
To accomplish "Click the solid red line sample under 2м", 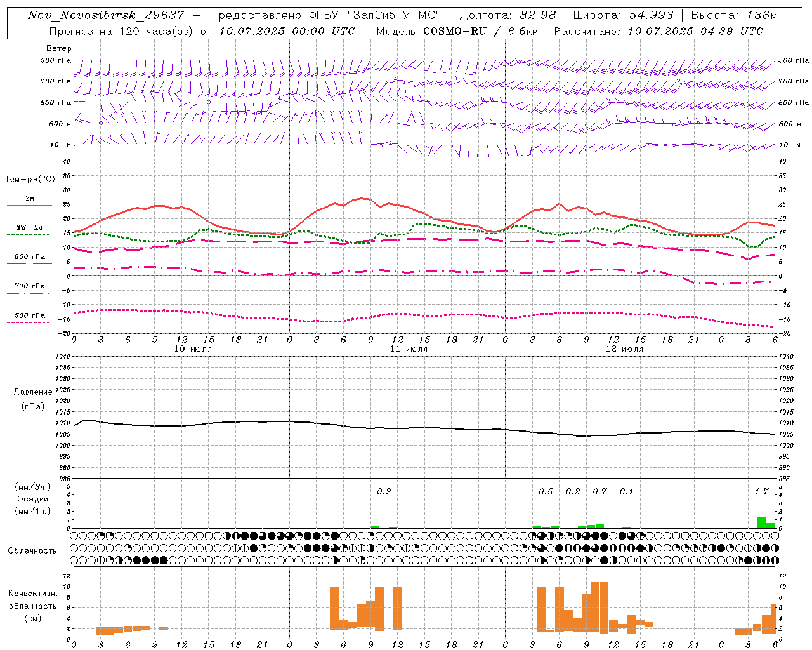I will 29,206.
